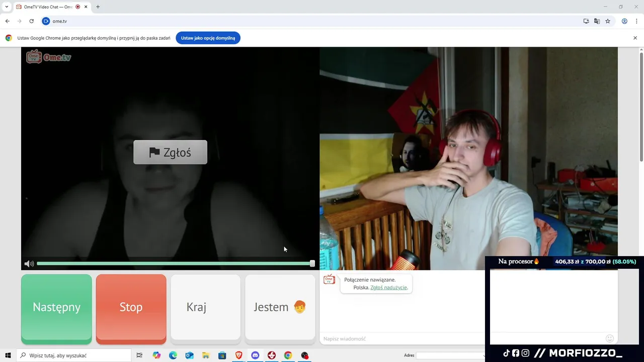Viewport: 644px width, 362px height.
Task: Go back in the browser
Action: [7, 21]
